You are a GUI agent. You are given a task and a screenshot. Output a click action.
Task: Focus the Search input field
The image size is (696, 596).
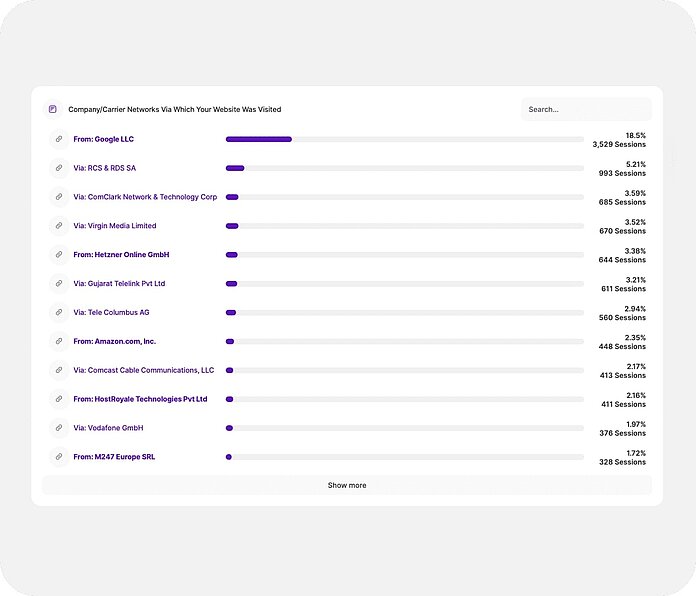[585, 109]
